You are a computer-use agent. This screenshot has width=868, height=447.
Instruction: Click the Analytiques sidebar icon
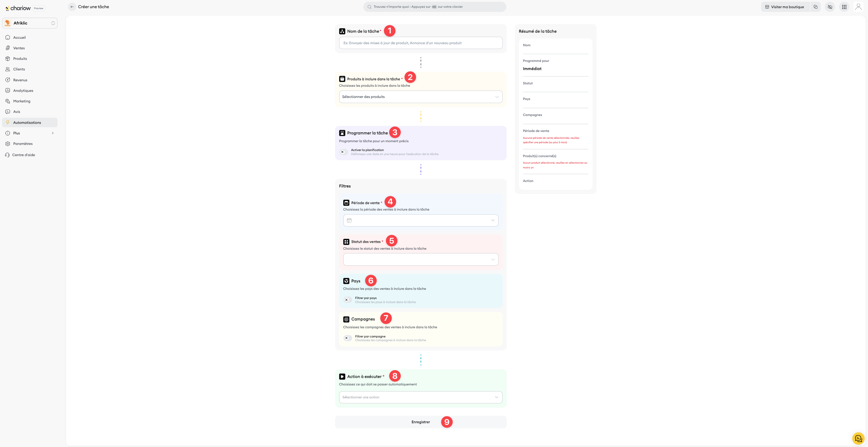pyautogui.click(x=8, y=90)
